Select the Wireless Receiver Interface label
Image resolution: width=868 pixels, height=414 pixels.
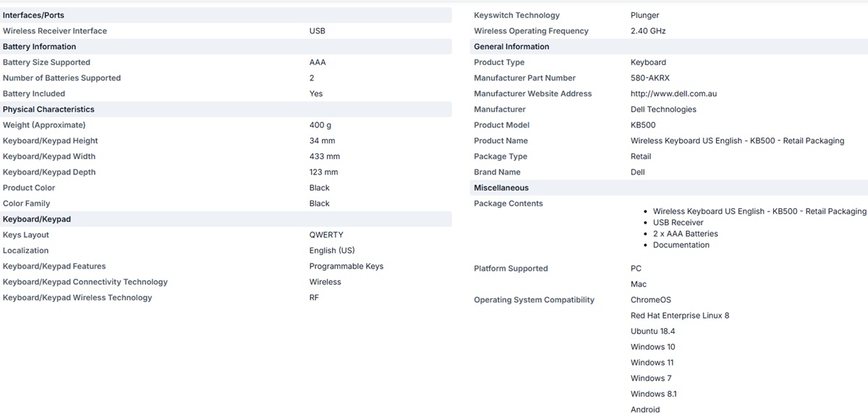click(x=55, y=31)
